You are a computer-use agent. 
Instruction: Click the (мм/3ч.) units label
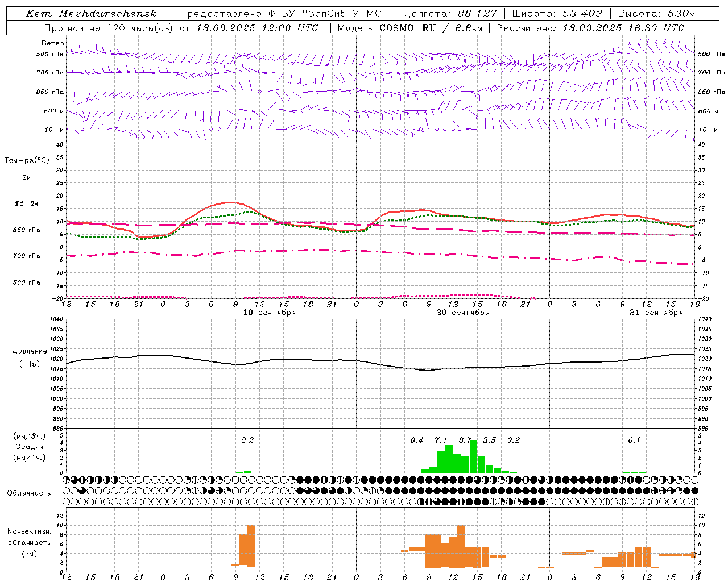pos(30,436)
